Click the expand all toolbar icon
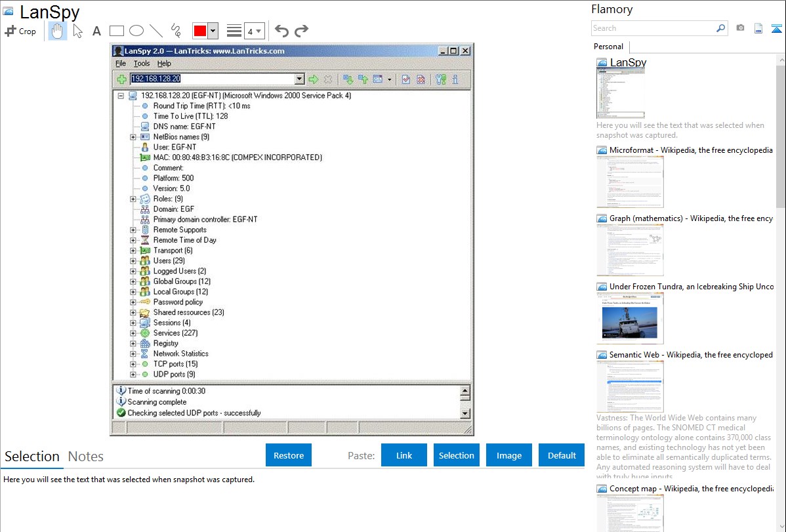The width and height of the screenshot is (786, 532). click(348, 79)
